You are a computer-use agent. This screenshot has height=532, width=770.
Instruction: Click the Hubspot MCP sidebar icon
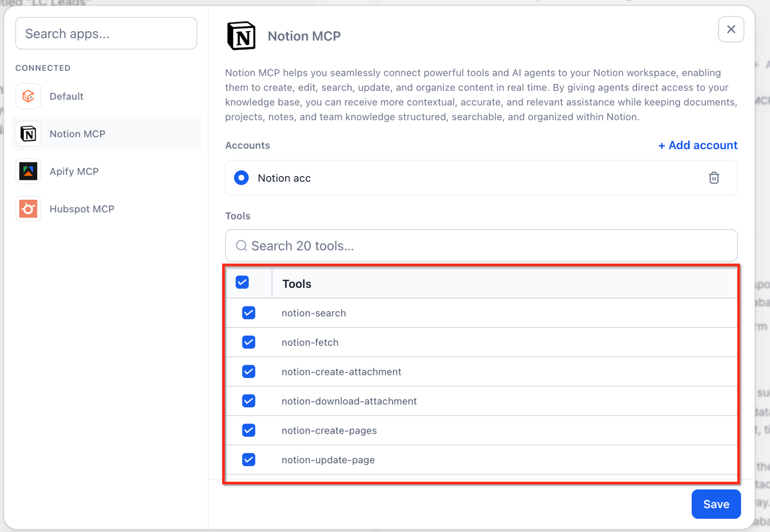pyautogui.click(x=28, y=209)
